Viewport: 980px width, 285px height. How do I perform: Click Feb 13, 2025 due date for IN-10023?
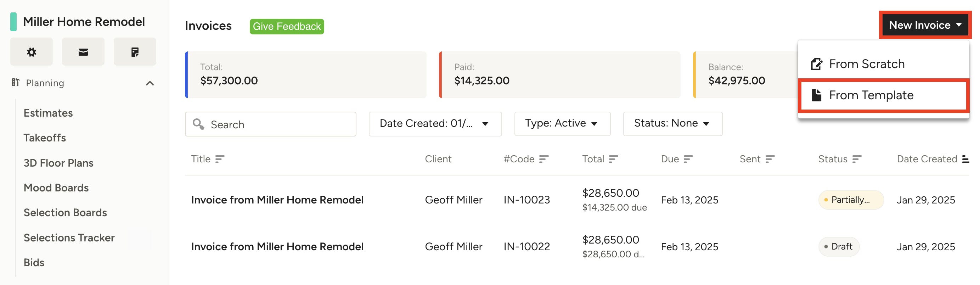(x=689, y=200)
